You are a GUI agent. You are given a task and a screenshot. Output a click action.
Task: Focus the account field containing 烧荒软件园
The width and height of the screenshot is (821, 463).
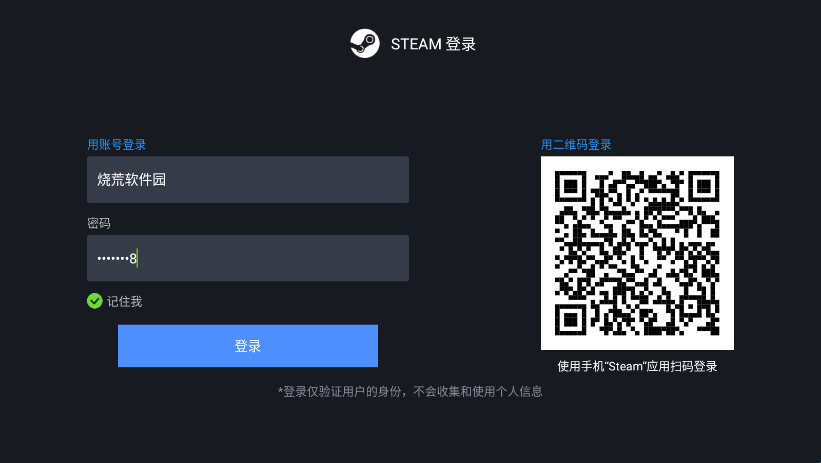(x=248, y=179)
